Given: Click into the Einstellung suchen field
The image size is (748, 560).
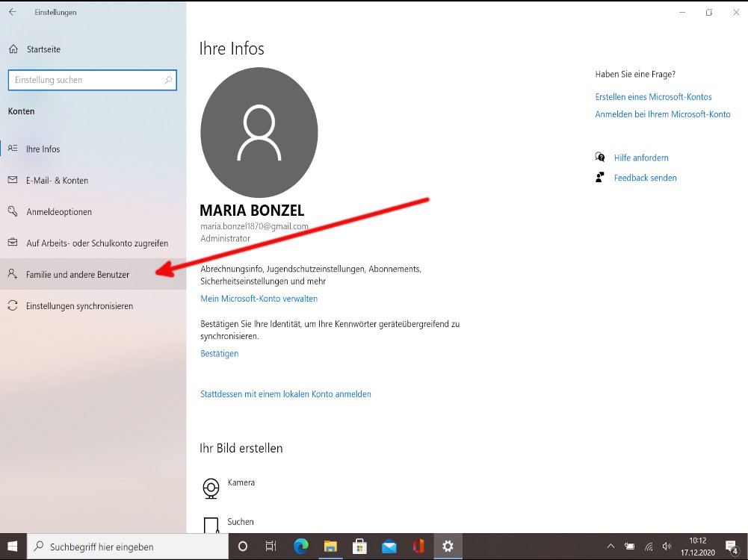Looking at the screenshot, I should point(86,80).
